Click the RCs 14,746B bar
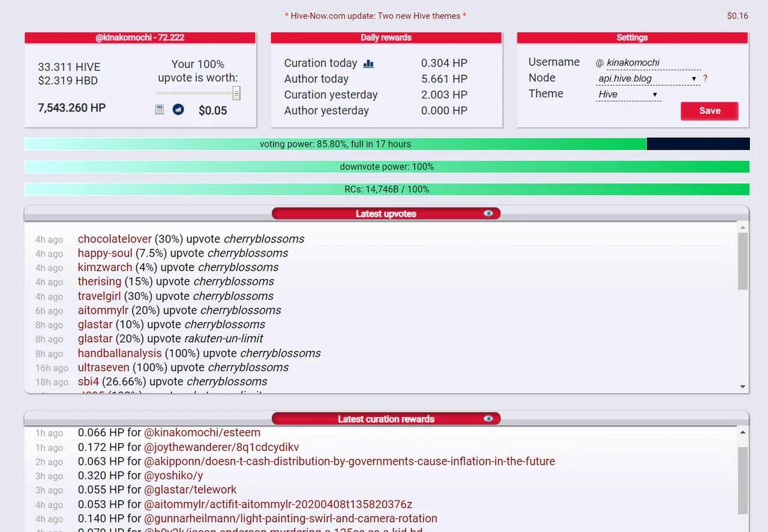The width and height of the screenshot is (768, 532). point(387,189)
